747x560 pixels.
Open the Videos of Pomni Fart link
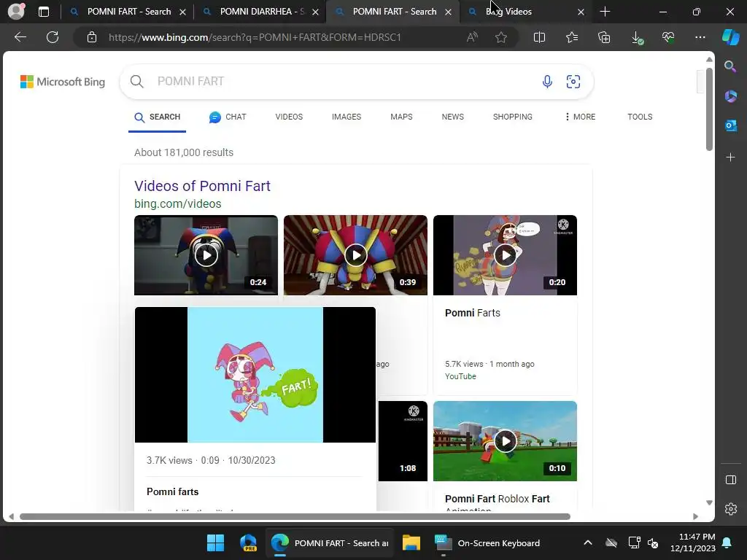(202, 186)
